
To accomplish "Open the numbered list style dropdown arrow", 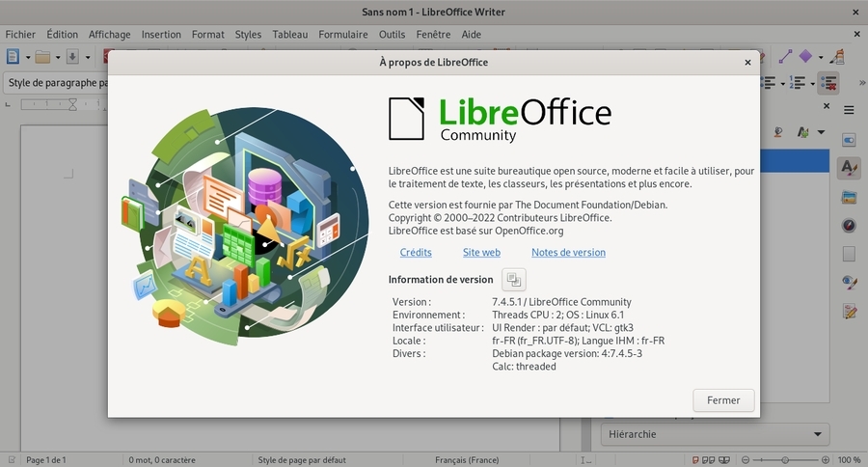I will tap(812, 84).
